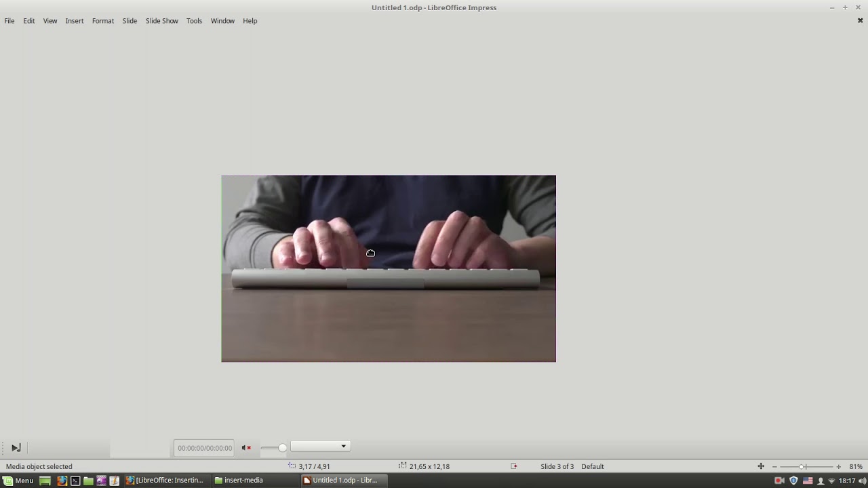868x488 pixels.
Task: Open the View menu
Action: tap(50, 21)
